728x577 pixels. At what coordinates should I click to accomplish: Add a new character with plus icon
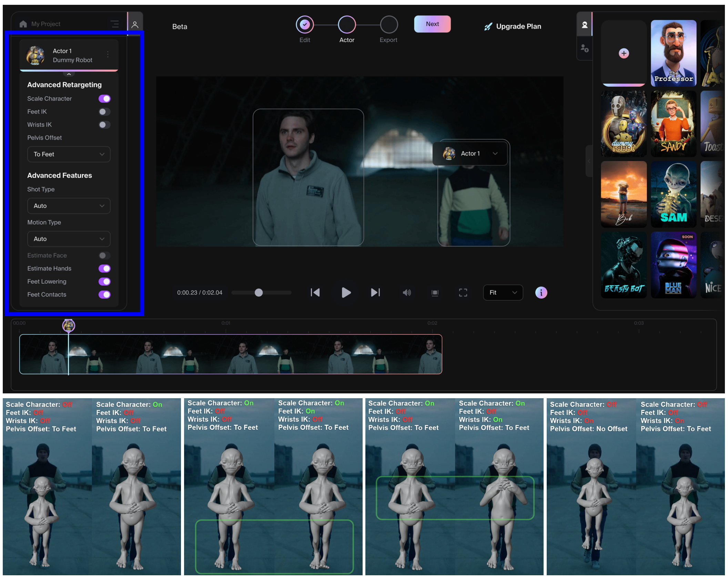click(x=624, y=53)
